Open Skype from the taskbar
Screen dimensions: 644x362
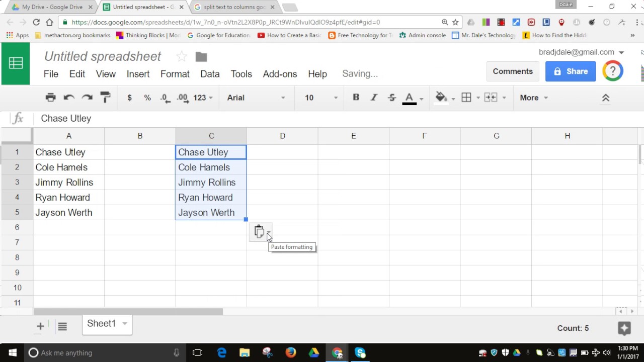360,352
